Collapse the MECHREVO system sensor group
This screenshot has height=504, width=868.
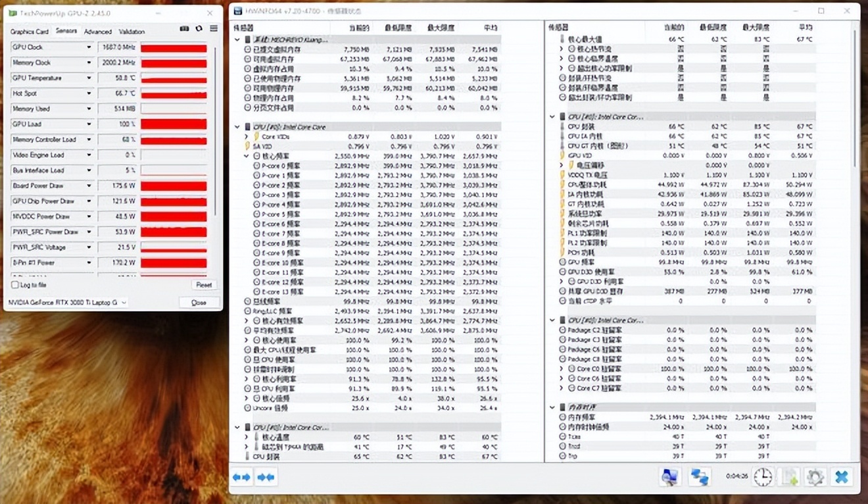237,39
